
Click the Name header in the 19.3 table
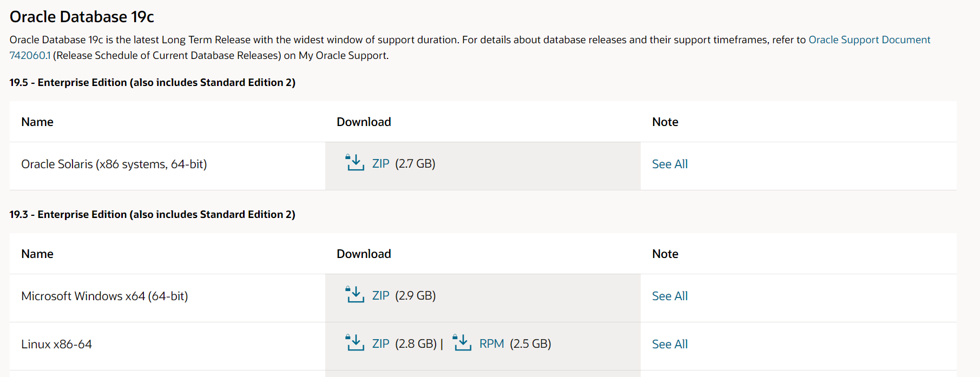37,254
